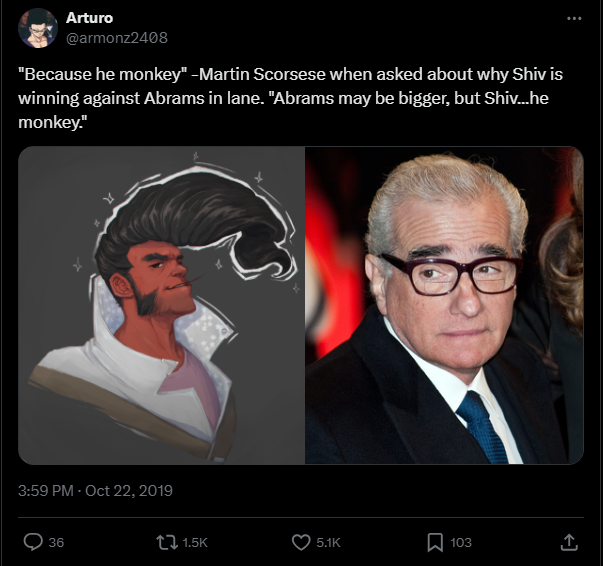The width and height of the screenshot is (603, 566).
Task: Open the photo of man with glasses
Action: [x=445, y=305]
